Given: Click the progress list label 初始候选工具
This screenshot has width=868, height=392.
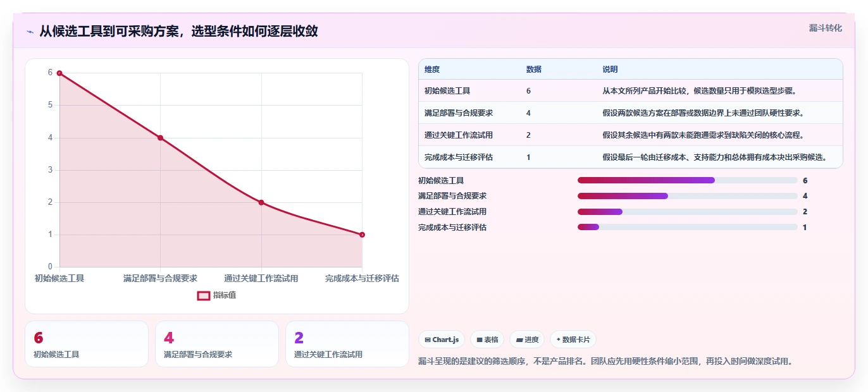Looking at the screenshot, I should (441, 181).
